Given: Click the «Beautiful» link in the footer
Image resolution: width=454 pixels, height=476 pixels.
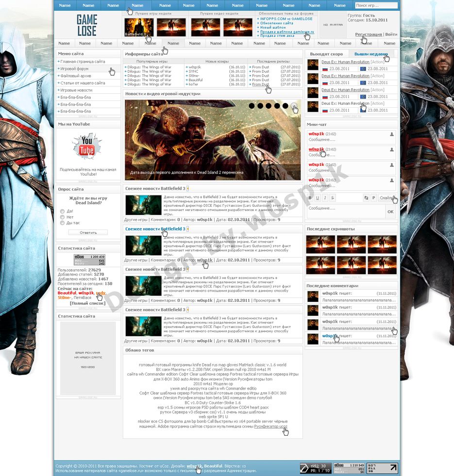Looking at the screenshot, I should pos(213,466).
